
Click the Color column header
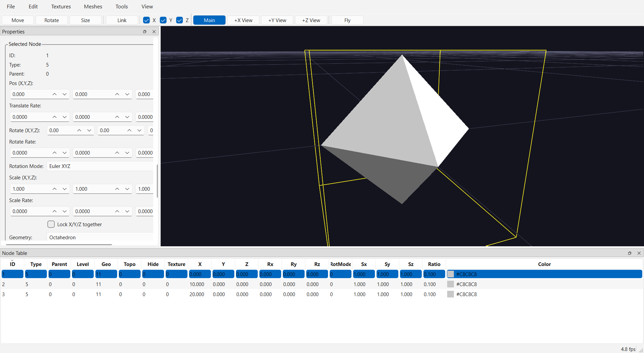[x=544, y=264]
